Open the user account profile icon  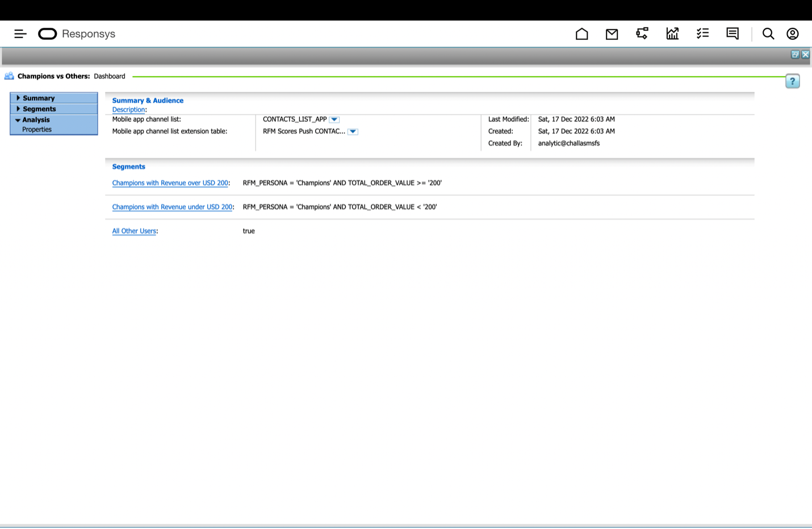coord(793,34)
